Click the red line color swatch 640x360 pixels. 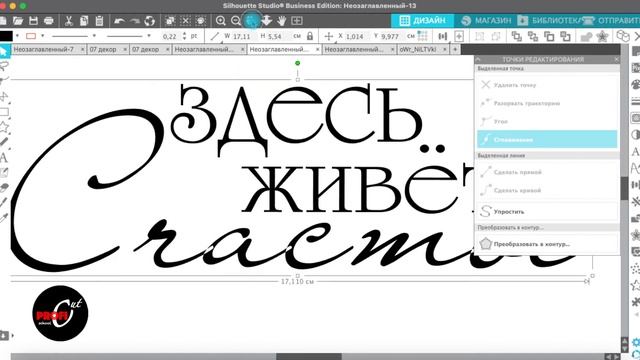31,36
